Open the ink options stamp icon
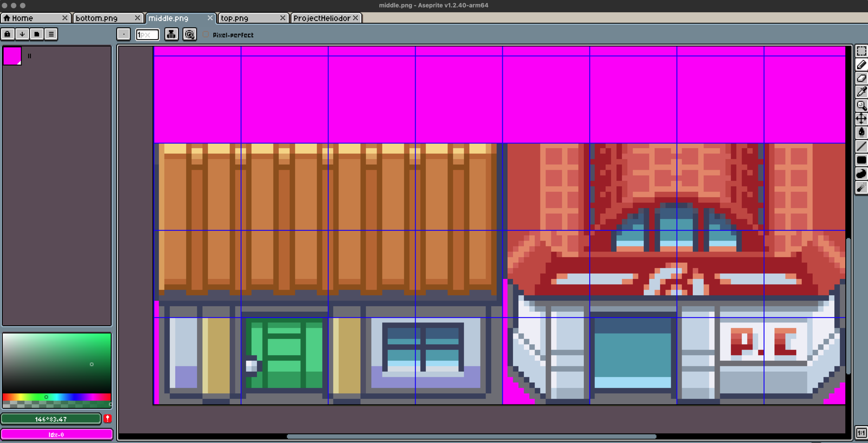 [171, 34]
